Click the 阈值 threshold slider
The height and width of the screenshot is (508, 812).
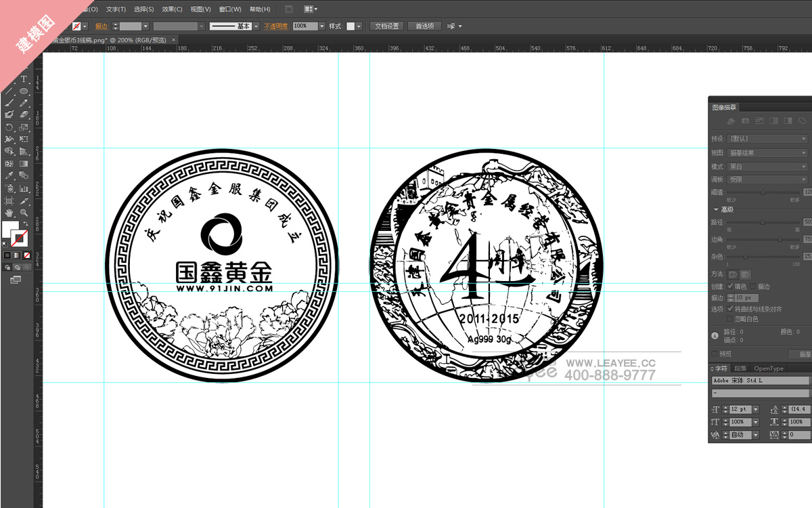point(763,192)
